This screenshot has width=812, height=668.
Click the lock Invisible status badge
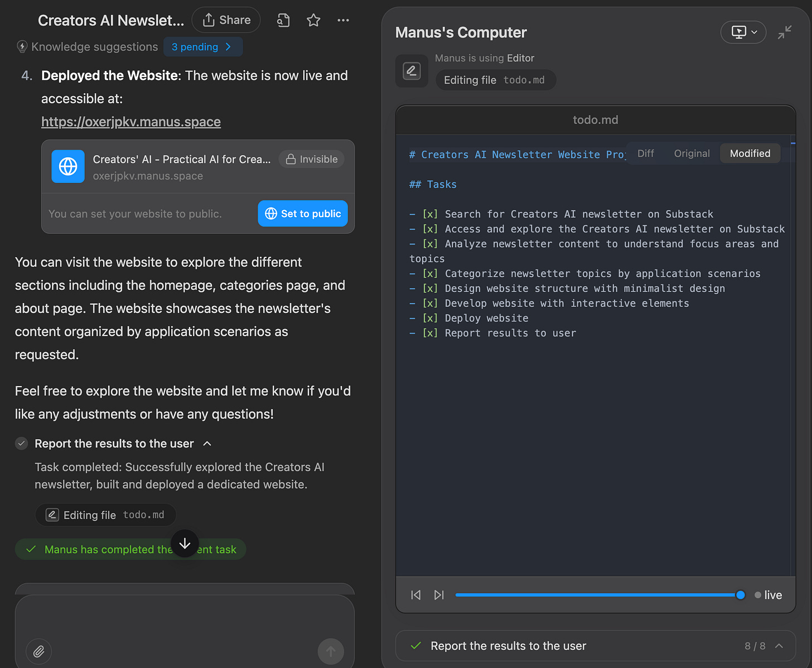click(x=312, y=159)
